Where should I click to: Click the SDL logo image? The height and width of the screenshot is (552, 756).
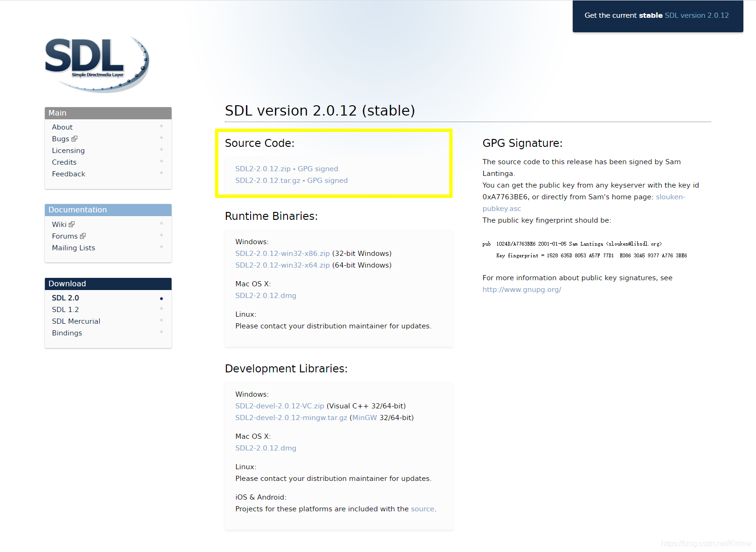point(97,64)
